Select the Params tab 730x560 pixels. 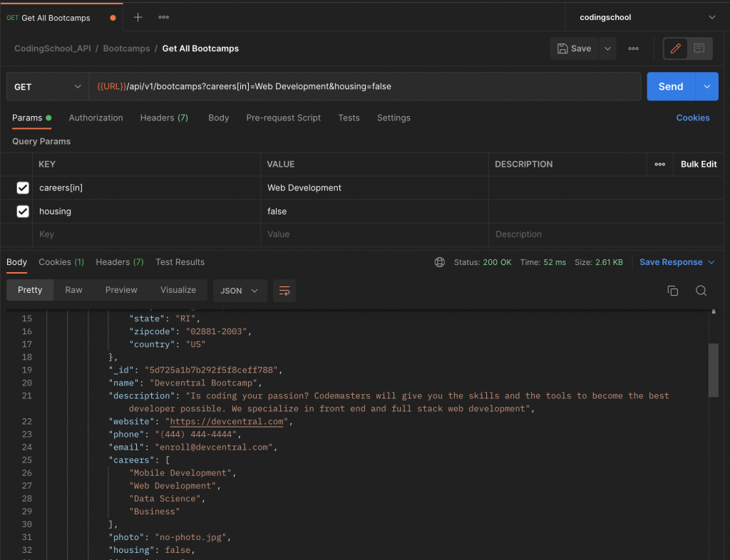point(31,118)
